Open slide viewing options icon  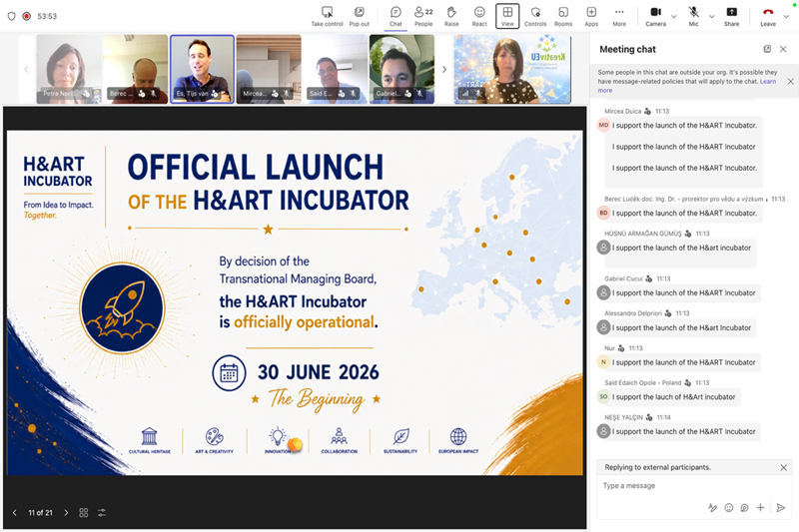point(102,513)
